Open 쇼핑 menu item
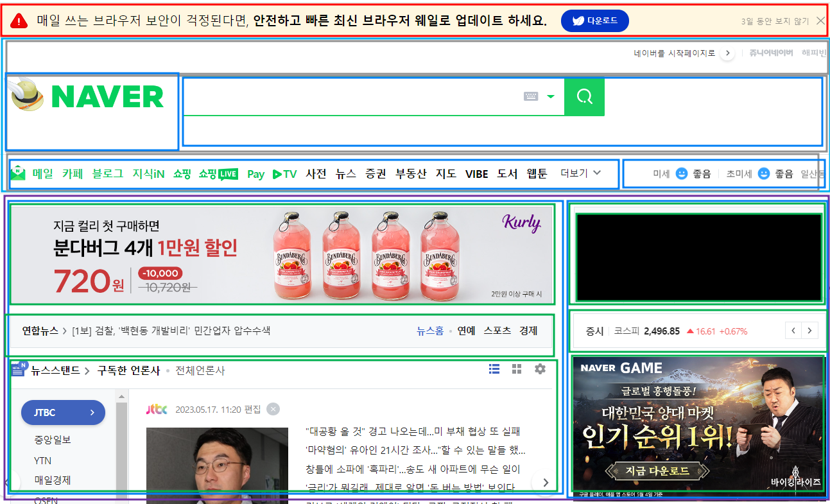 click(182, 173)
